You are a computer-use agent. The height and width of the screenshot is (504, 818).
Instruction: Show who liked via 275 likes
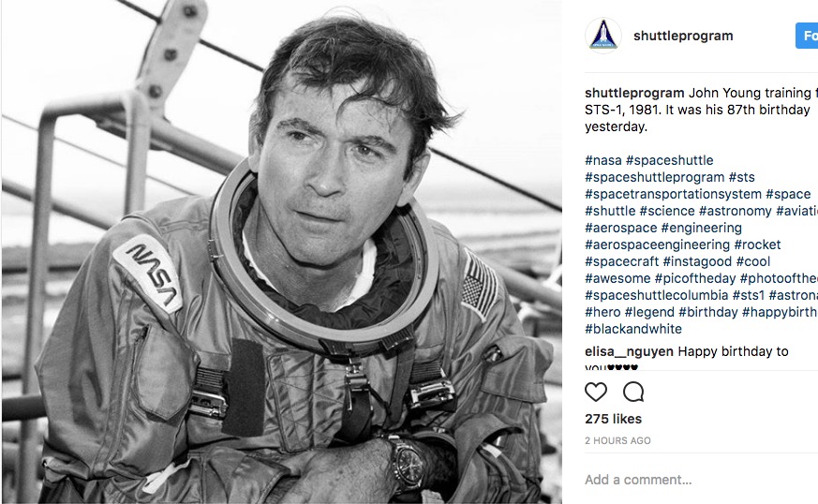click(x=613, y=419)
